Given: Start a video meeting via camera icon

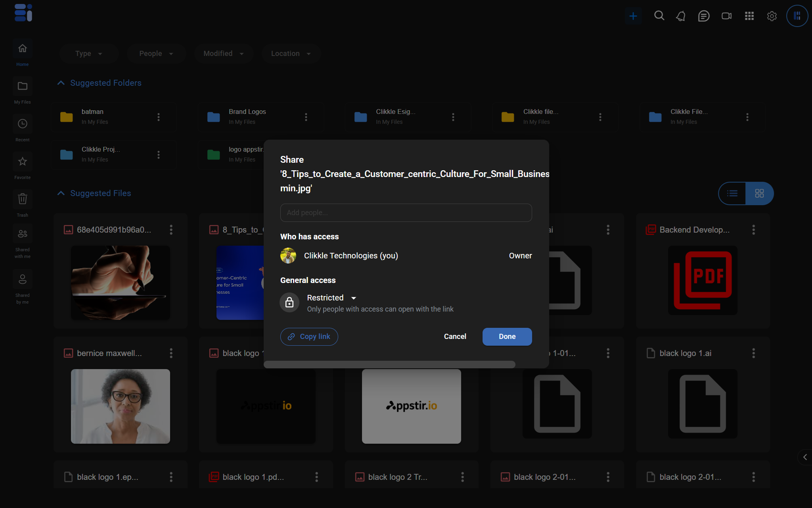Looking at the screenshot, I should pos(726,16).
